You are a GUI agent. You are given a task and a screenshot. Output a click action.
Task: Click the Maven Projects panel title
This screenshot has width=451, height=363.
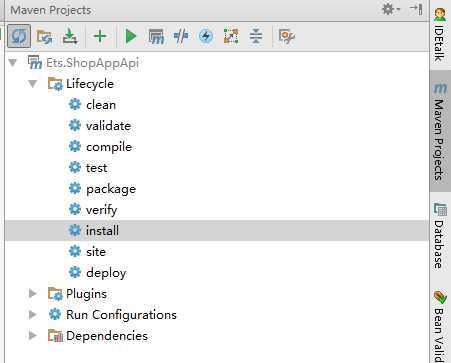click(x=51, y=10)
